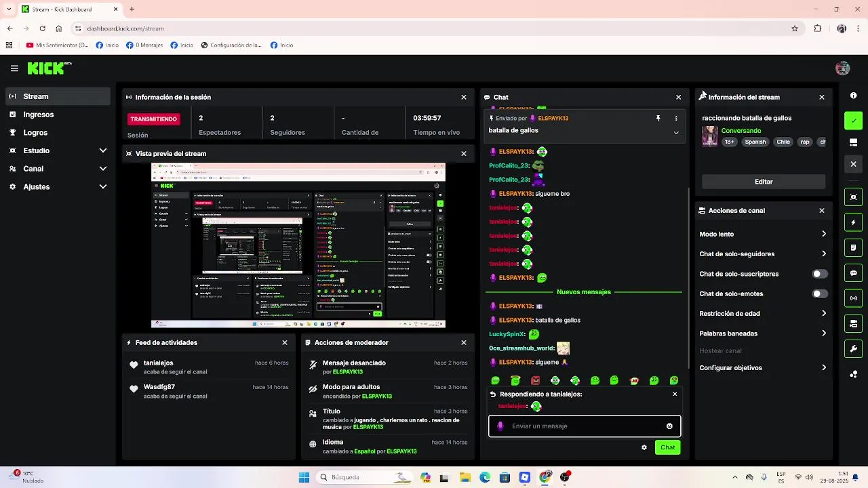Select the angry red emote in the quick emote row

click(536, 380)
